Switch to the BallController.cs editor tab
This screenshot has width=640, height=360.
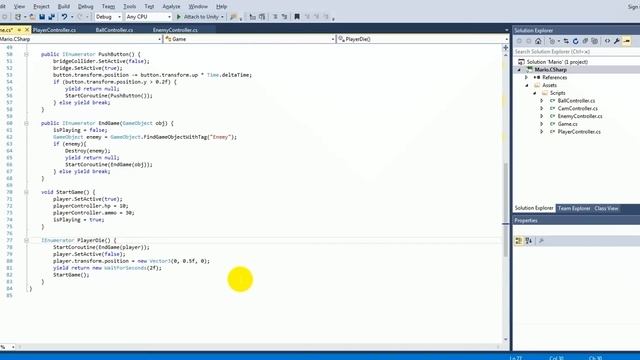114,30
